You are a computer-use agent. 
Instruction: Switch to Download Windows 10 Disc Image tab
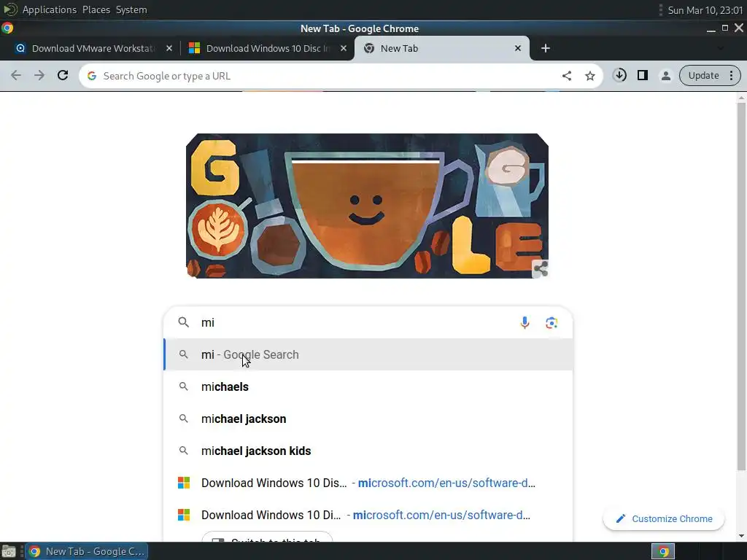[x=267, y=48]
